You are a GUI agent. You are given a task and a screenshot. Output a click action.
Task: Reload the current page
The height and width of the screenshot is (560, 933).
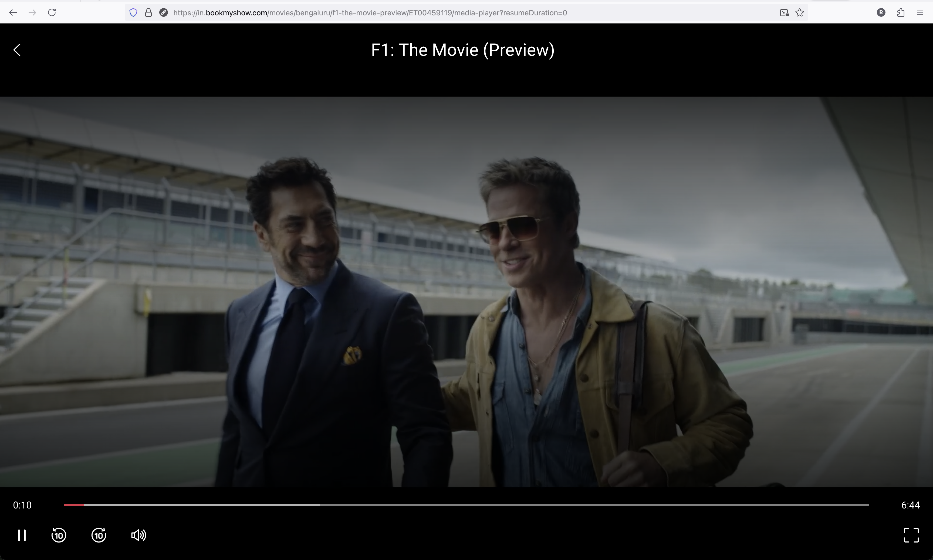click(52, 12)
